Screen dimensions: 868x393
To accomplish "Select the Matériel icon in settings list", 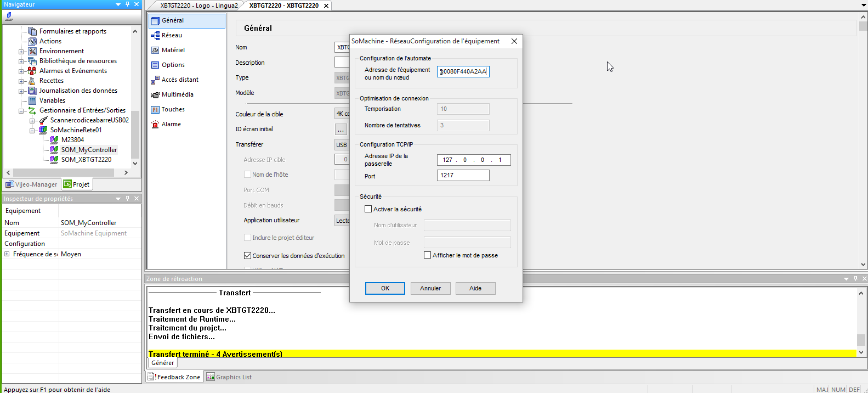I will 155,50.
